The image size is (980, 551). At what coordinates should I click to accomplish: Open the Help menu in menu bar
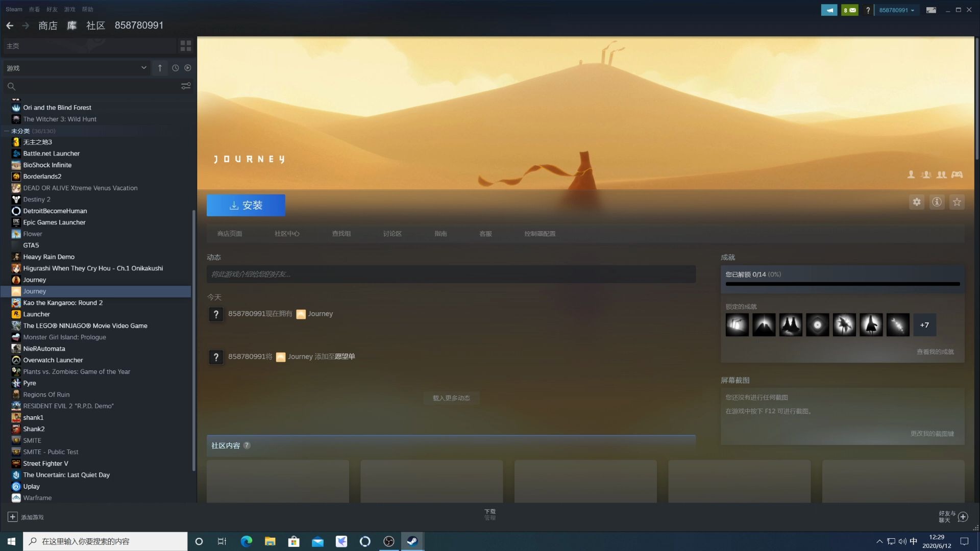[x=88, y=9]
